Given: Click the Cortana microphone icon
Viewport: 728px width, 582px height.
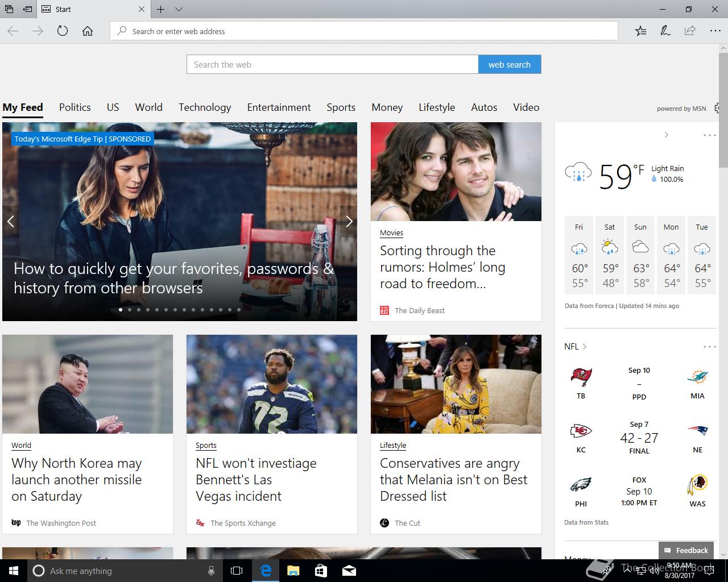Looking at the screenshot, I should click(x=211, y=571).
